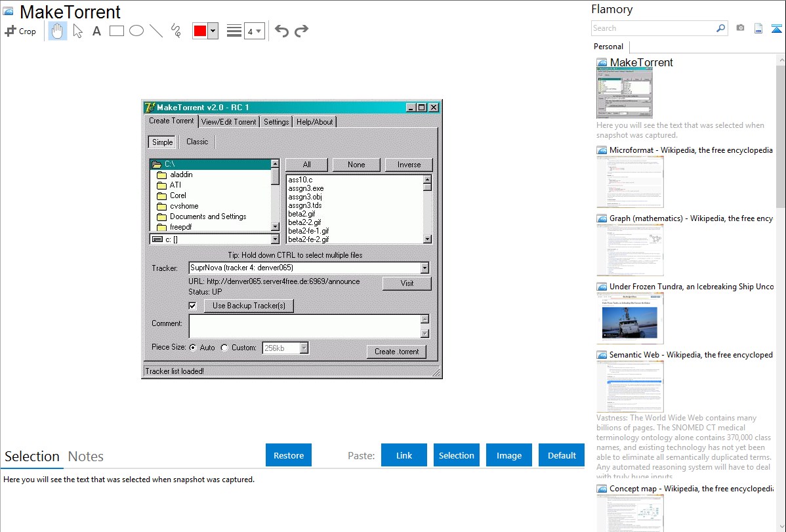Open the 256kb piece size dropdown
This screenshot has height=532, width=786.
304,348
